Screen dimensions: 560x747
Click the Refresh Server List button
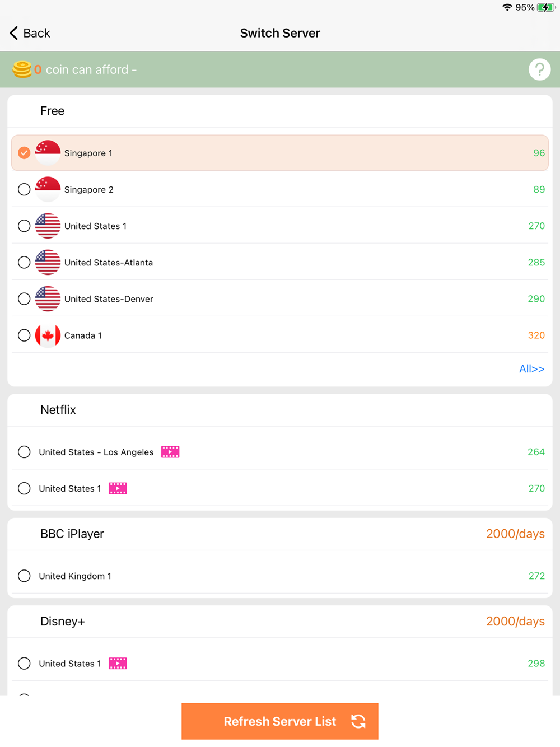tap(280, 721)
